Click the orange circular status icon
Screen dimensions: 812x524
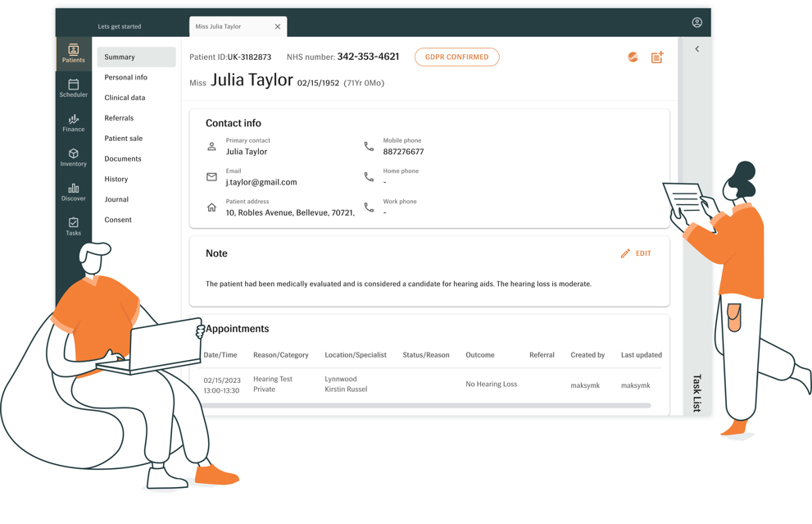pyautogui.click(x=633, y=57)
